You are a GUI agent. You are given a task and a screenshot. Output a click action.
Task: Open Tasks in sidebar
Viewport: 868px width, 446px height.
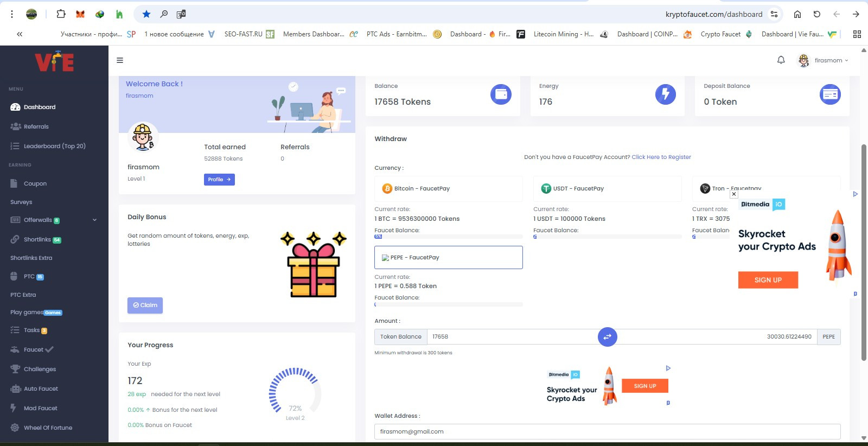pyautogui.click(x=31, y=330)
